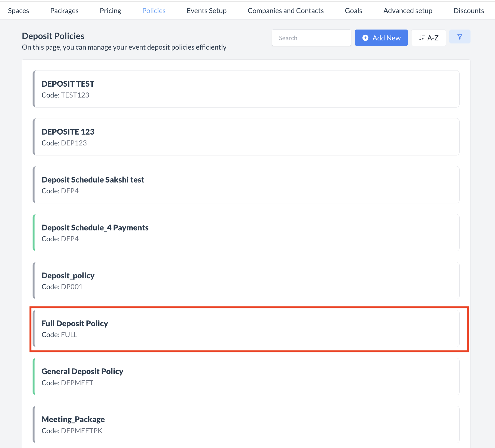Click the Add New plus icon
The image size is (495, 448).
pos(366,38)
